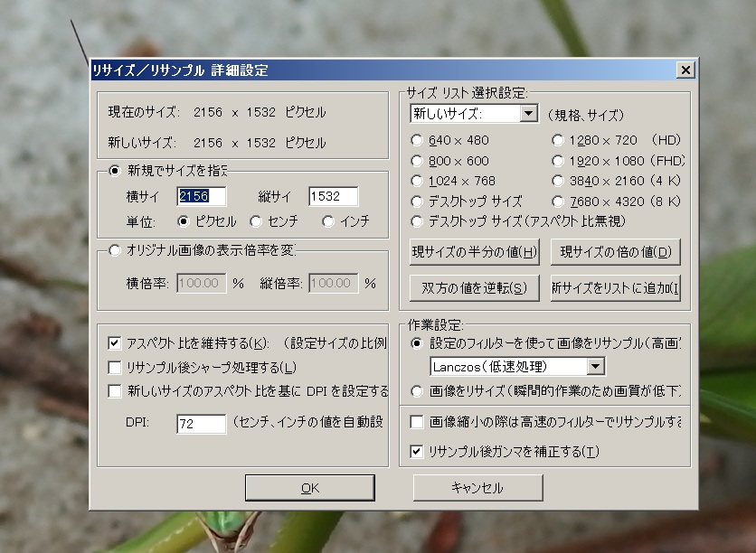Close the resize/resample dialog with X
This screenshot has width=756, height=553.
pos(685,70)
